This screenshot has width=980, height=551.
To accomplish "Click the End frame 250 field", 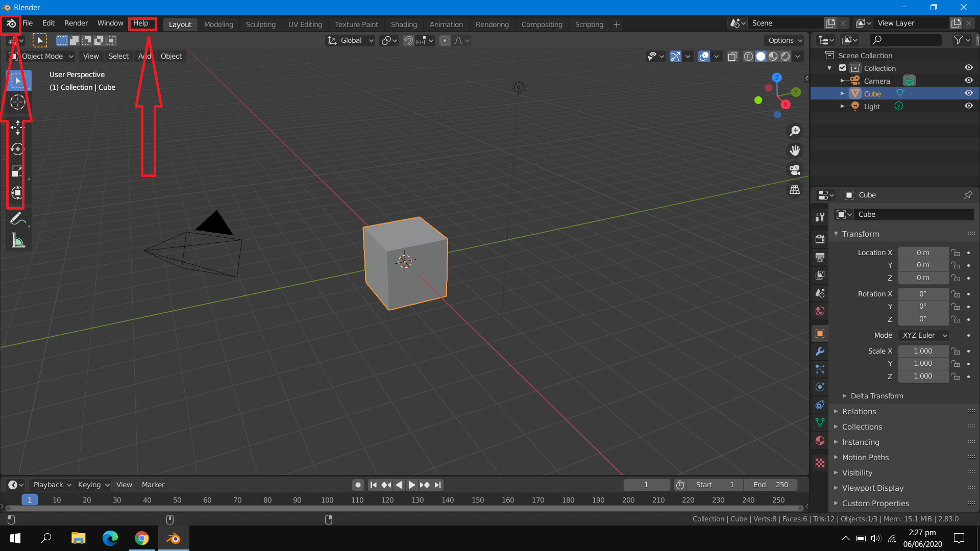I will coord(770,485).
